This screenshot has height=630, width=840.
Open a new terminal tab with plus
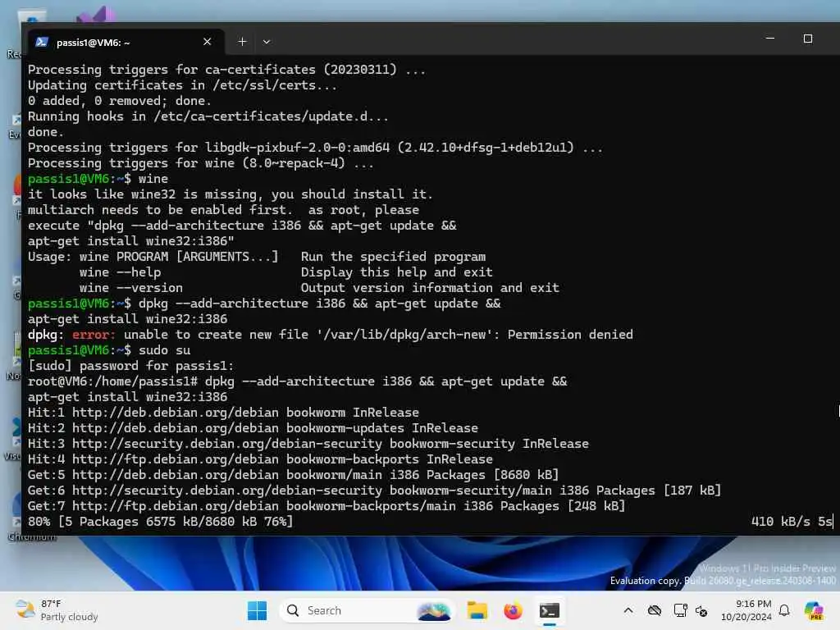point(242,42)
